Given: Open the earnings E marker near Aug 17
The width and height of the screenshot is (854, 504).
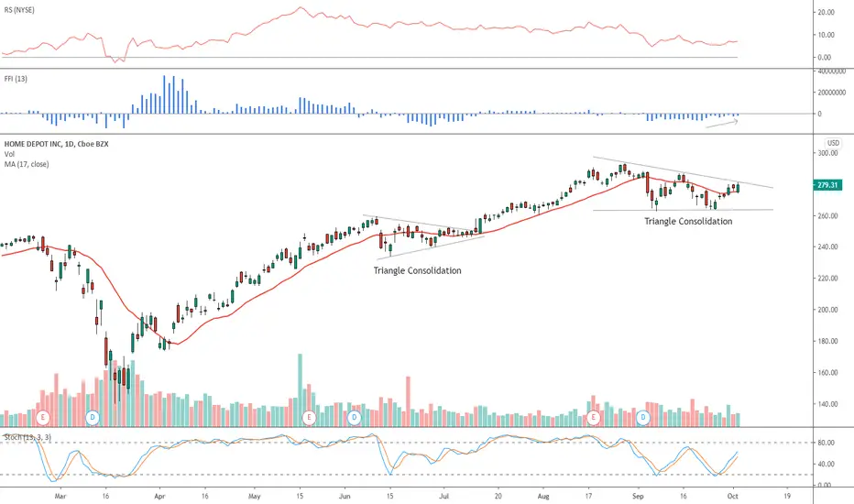Looking at the screenshot, I should (x=593, y=418).
